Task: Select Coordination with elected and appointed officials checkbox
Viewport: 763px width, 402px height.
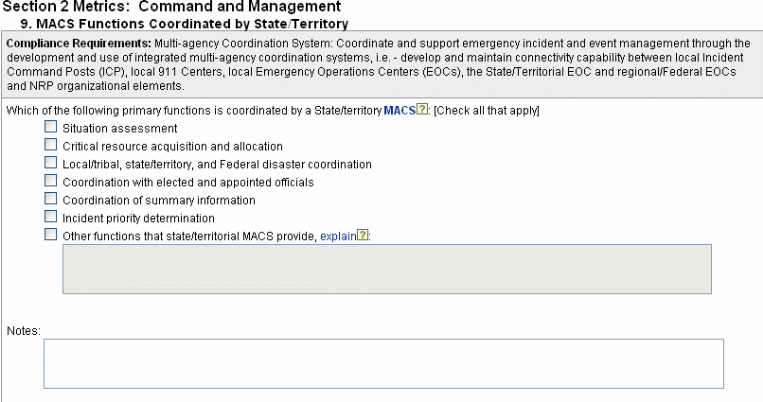Action: tap(50, 182)
